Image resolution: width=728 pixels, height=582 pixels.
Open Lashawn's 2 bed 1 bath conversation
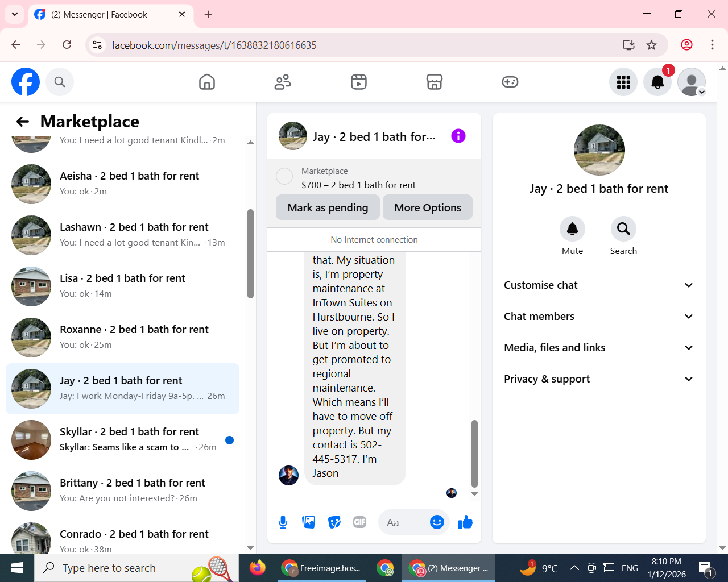122,235
